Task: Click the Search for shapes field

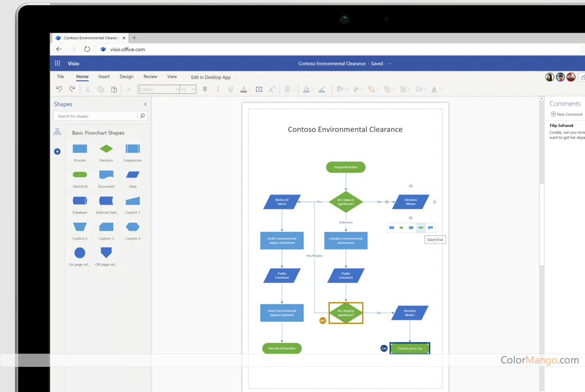Action: pos(96,116)
